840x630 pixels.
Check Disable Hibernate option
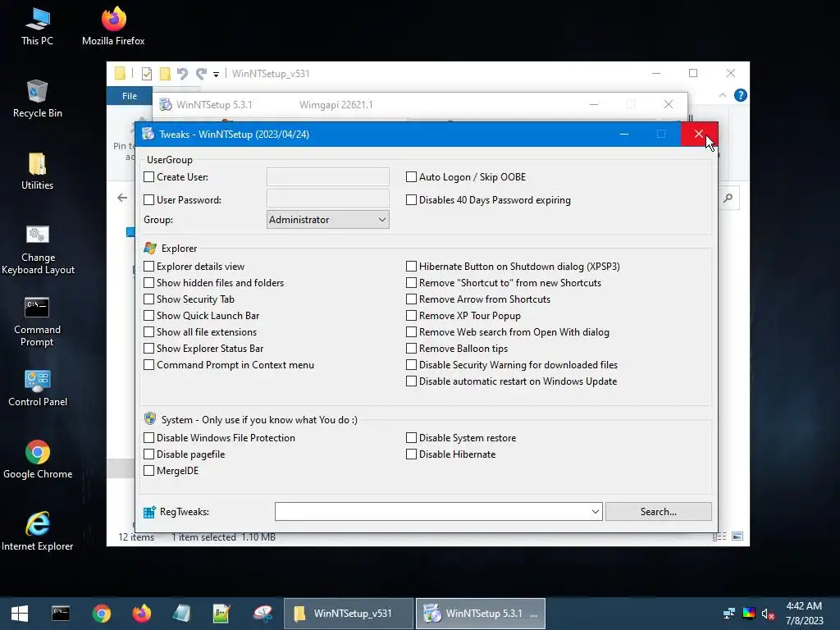pos(411,454)
